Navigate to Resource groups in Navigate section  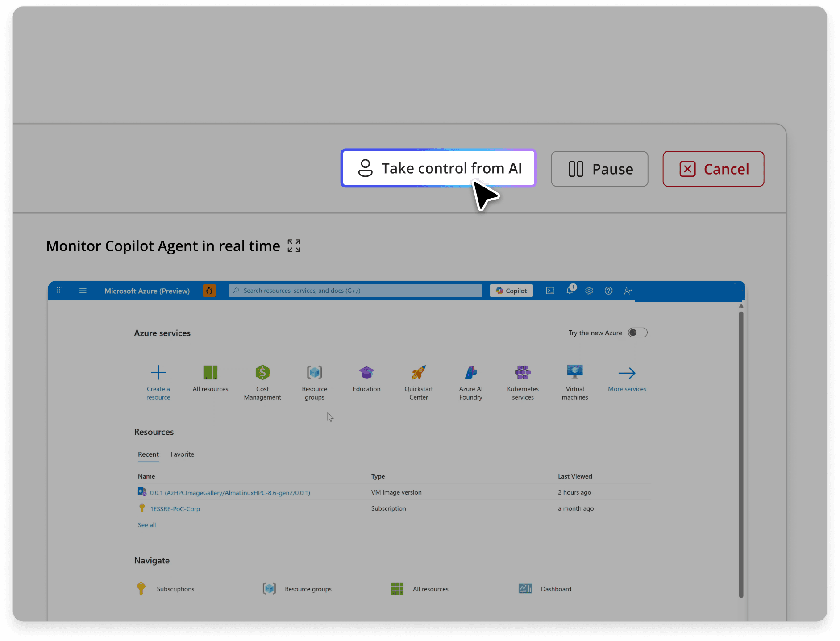click(x=297, y=589)
